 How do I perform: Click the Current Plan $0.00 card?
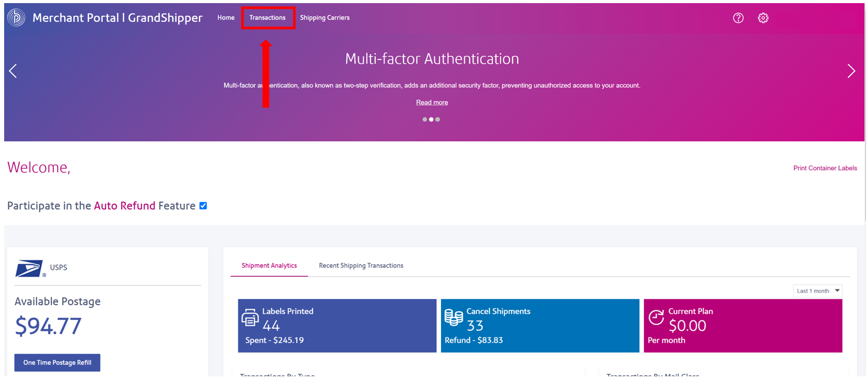[x=743, y=326]
